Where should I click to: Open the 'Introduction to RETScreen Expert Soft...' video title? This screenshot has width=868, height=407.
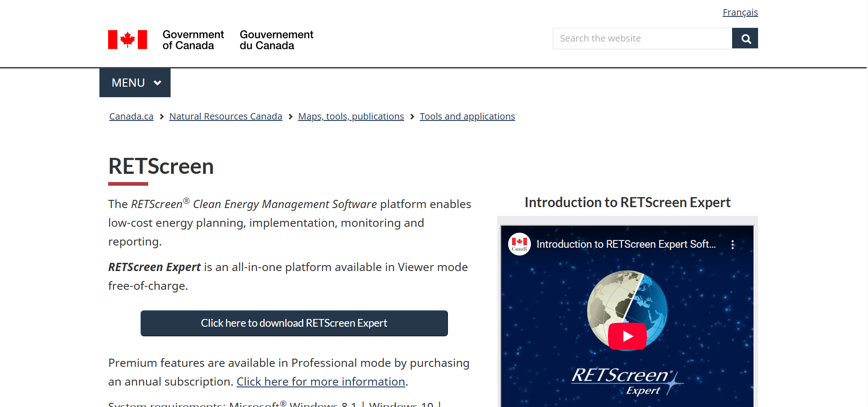[x=626, y=244]
